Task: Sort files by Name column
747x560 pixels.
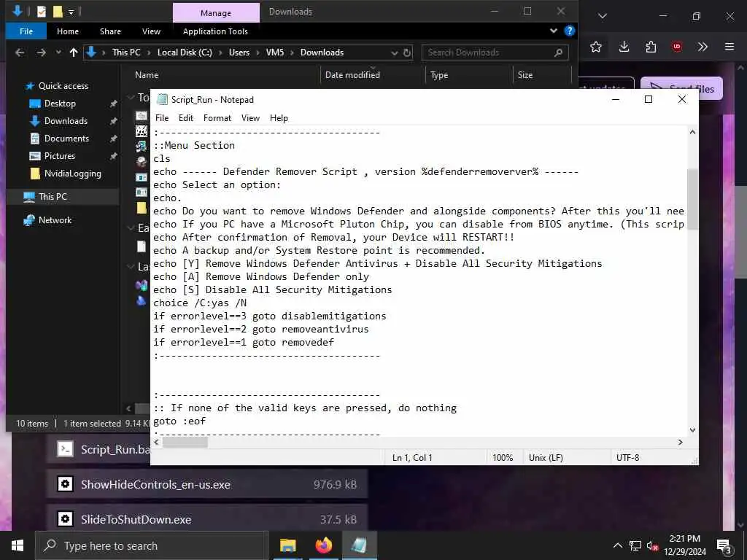Action: 147,75
